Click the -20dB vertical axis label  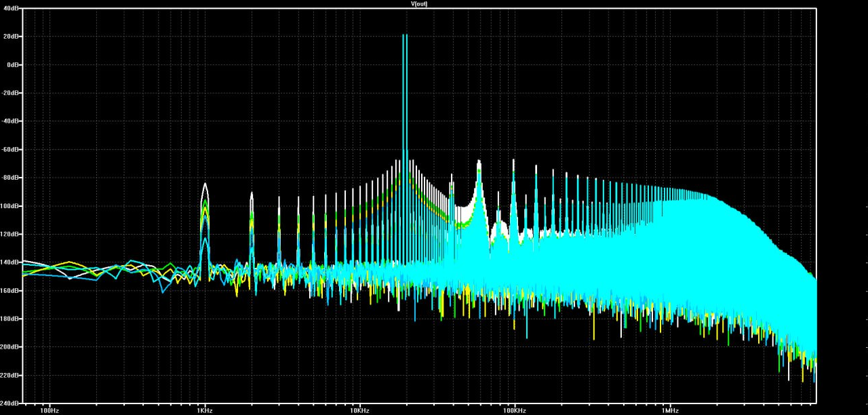tap(10, 92)
